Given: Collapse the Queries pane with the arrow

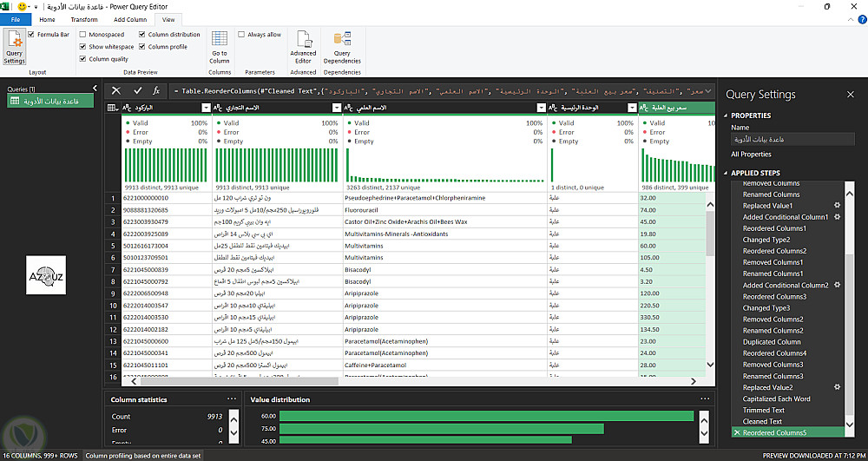Looking at the screenshot, I should [x=94, y=89].
